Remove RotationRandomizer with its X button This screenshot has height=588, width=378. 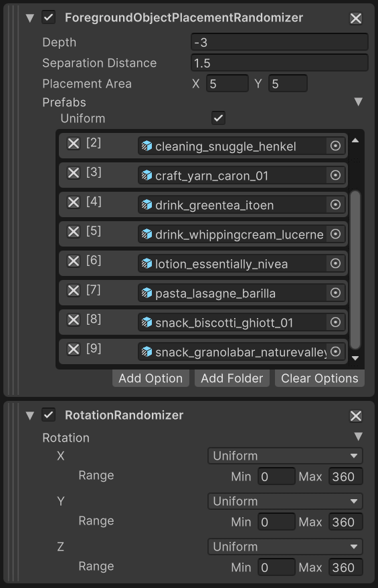(355, 416)
